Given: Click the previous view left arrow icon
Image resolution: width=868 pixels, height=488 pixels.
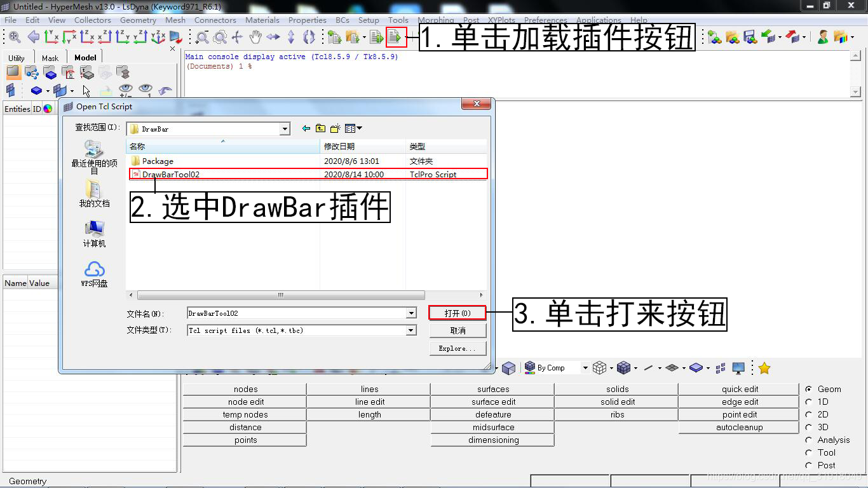Looking at the screenshot, I should 33,37.
